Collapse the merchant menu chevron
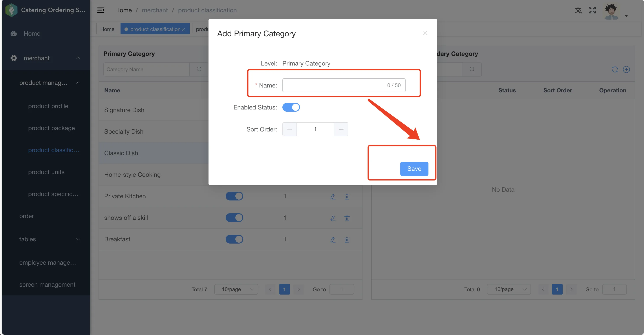 pyautogui.click(x=78, y=58)
